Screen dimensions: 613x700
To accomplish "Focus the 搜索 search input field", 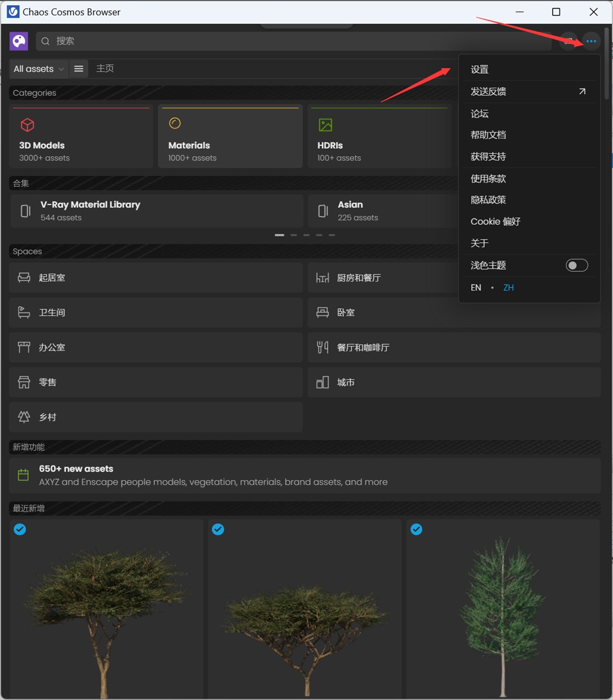I will (293, 41).
